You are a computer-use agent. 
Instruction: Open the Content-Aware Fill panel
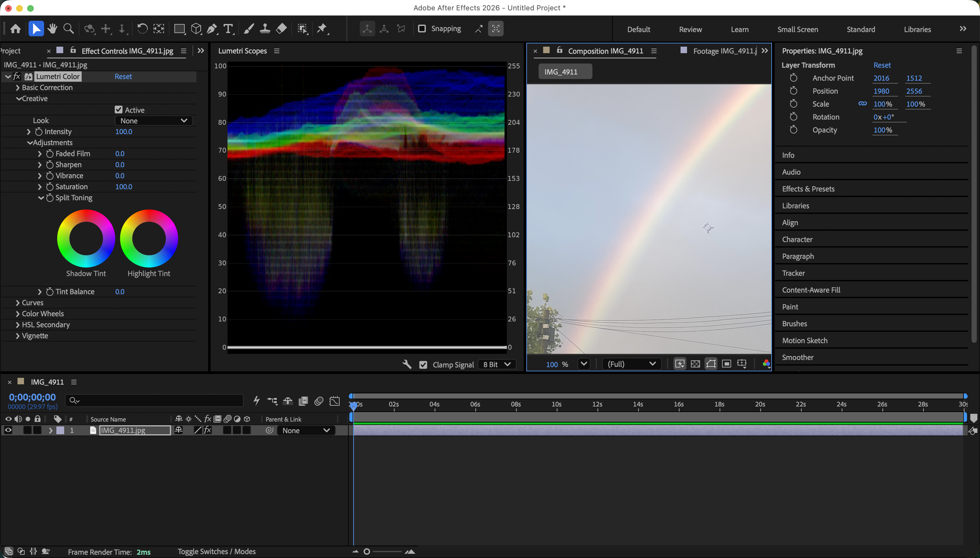coord(811,290)
